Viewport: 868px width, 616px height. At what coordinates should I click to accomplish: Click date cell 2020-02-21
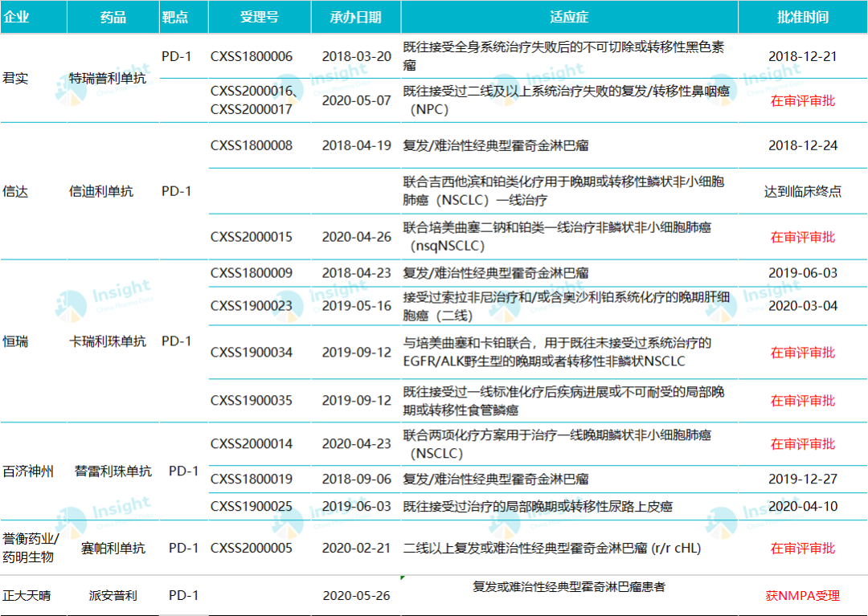357,548
